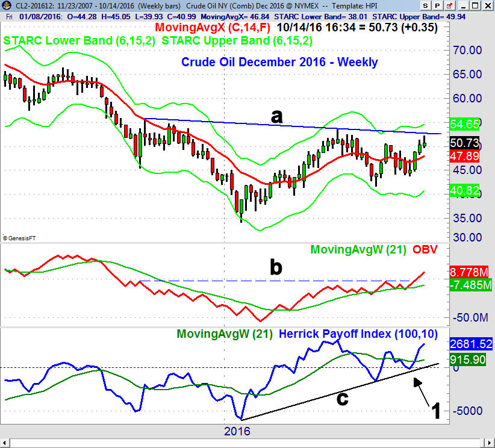Click the "(+0.35)" change value in the header
The width and height of the screenshot is (495, 448).
tap(419, 28)
